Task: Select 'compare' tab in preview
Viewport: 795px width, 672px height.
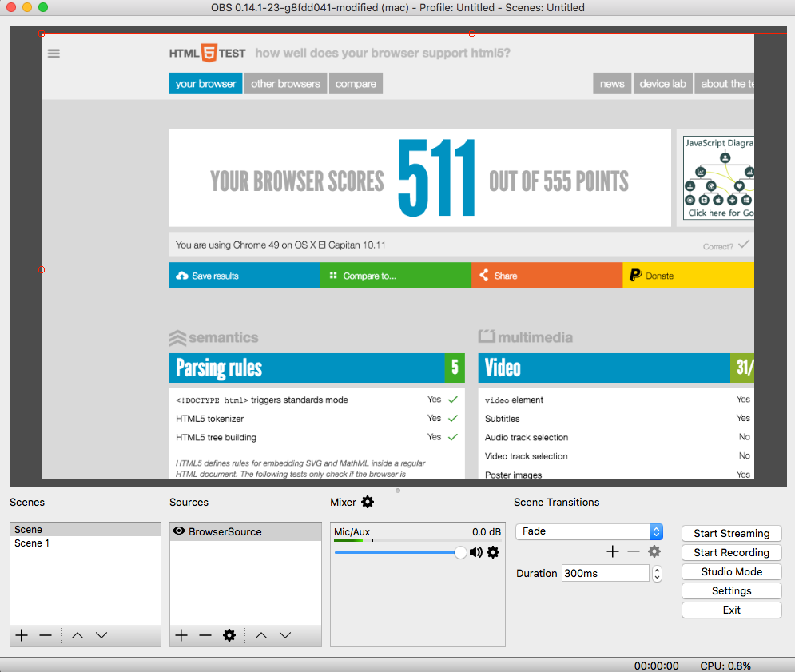Action: tap(356, 84)
